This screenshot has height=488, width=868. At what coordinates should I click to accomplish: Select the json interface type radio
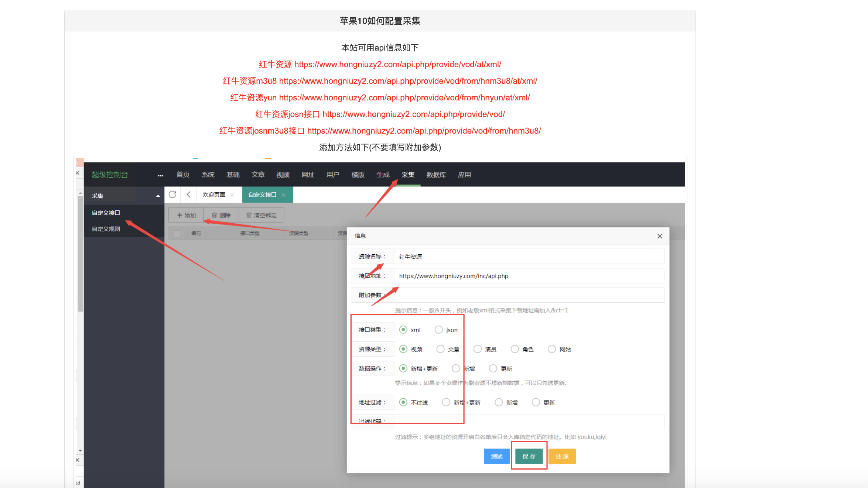coord(438,330)
